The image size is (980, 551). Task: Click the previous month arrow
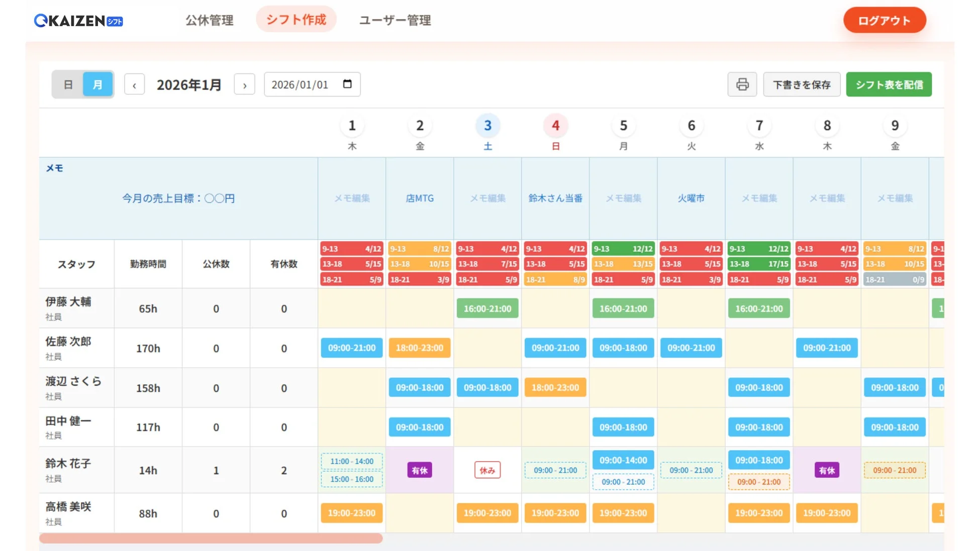134,84
